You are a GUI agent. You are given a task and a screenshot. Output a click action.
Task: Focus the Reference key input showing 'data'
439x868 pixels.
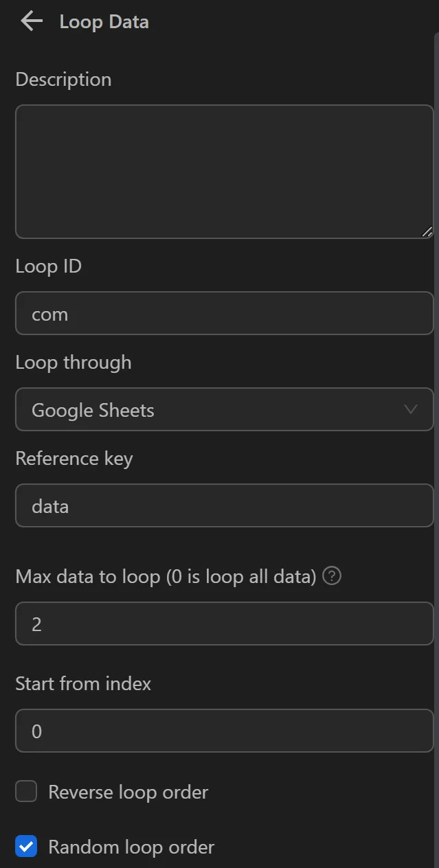(225, 505)
